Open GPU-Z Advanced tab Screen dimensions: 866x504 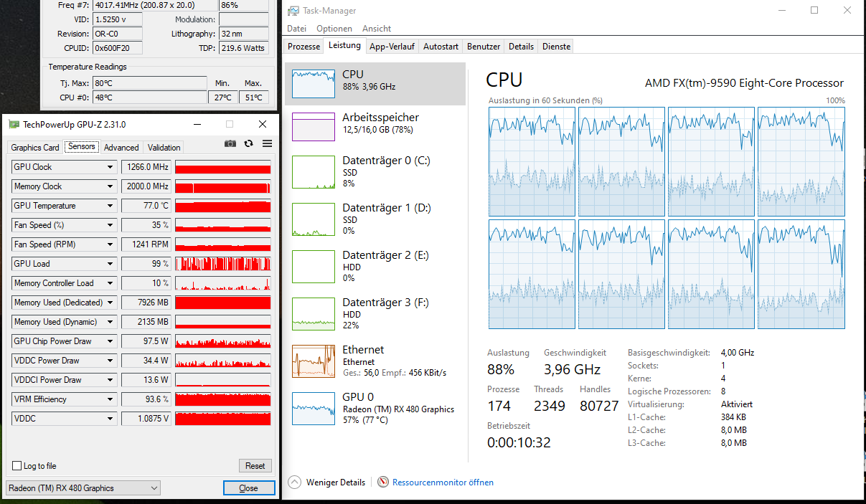[121, 148]
